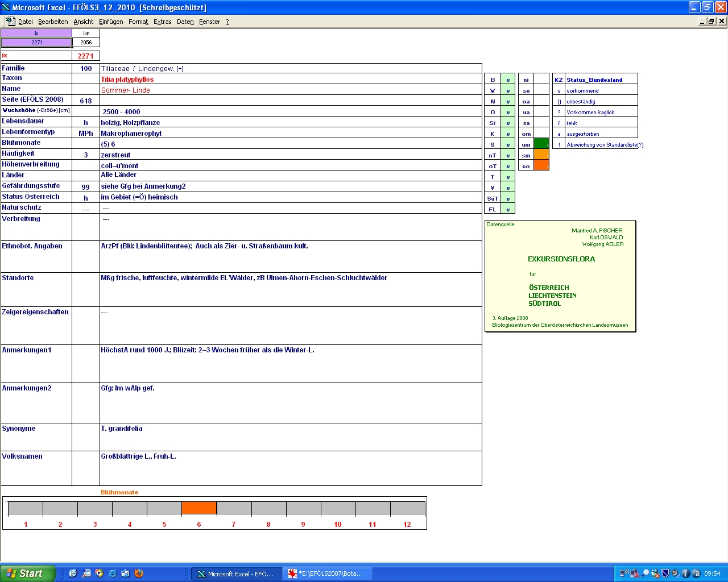Screen dimensions: 728x582
Task: Click the first quick launch icon
Action: coord(73,573)
